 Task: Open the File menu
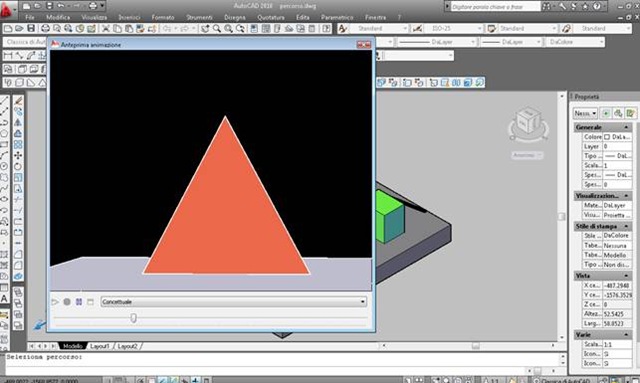(30, 17)
